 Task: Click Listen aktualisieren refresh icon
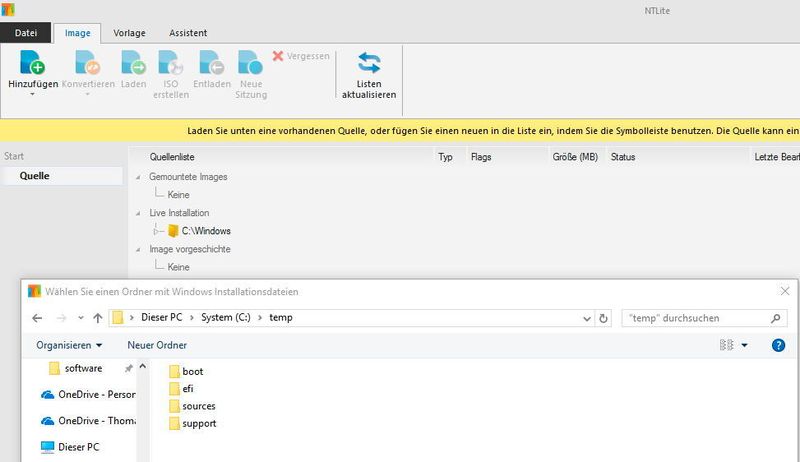pos(369,63)
